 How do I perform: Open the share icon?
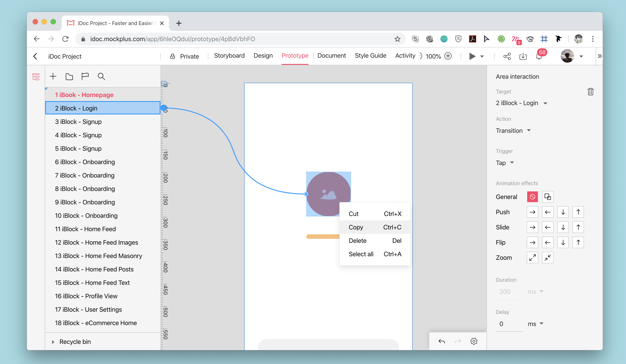pyautogui.click(x=507, y=56)
